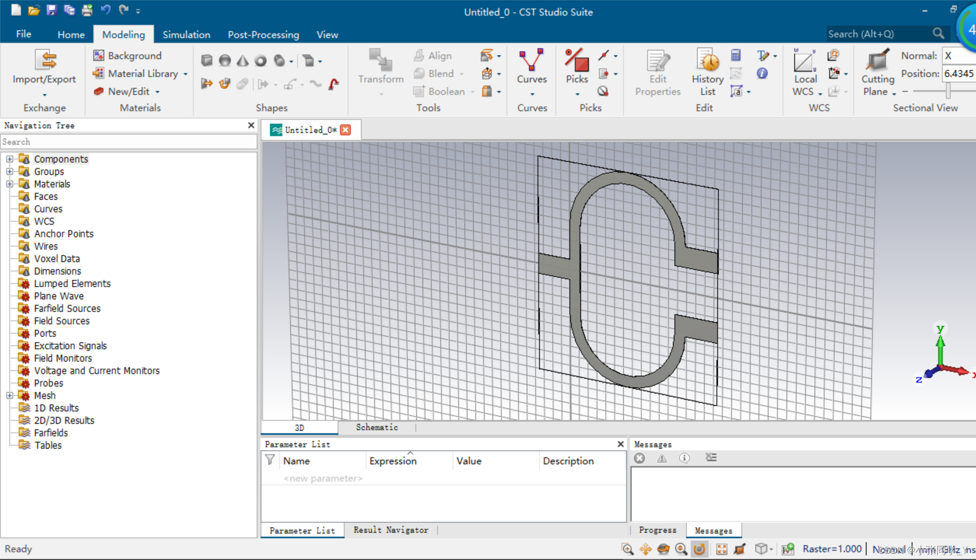The height and width of the screenshot is (560, 976).
Task: Click the Background button in Materials
Action: pos(128,55)
